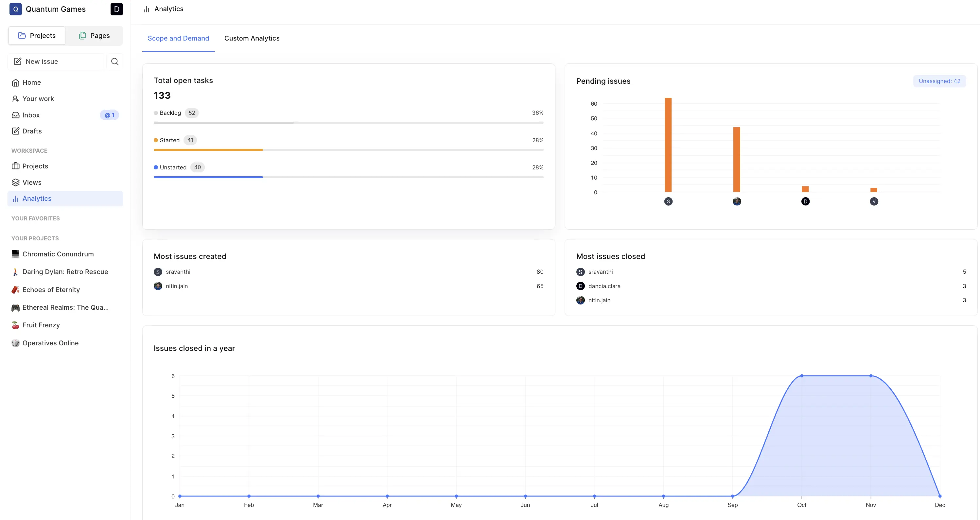This screenshot has width=980, height=520.
Task: Click the Unassigned: 42 badge
Action: pyautogui.click(x=939, y=81)
